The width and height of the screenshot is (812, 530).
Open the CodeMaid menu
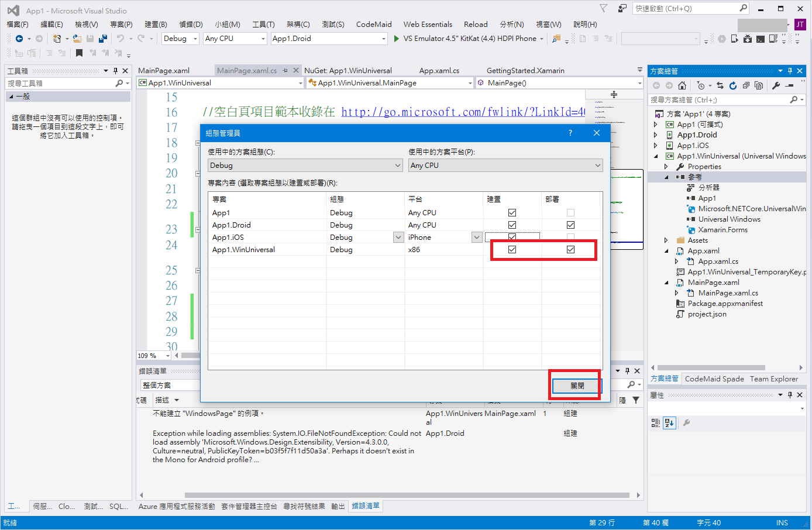tap(374, 24)
